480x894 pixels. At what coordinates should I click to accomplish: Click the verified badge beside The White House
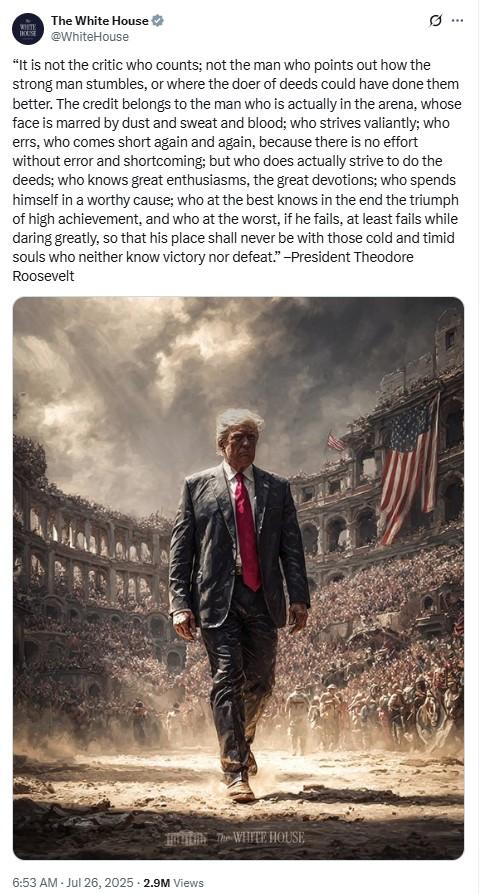(158, 21)
